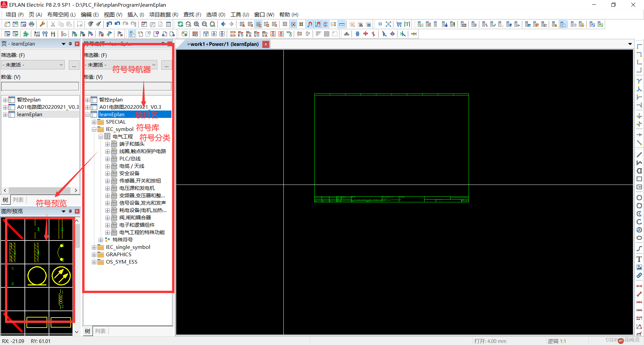Click the wrench settings icon
The height and width of the screenshot is (345, 644).
(42, 24)
